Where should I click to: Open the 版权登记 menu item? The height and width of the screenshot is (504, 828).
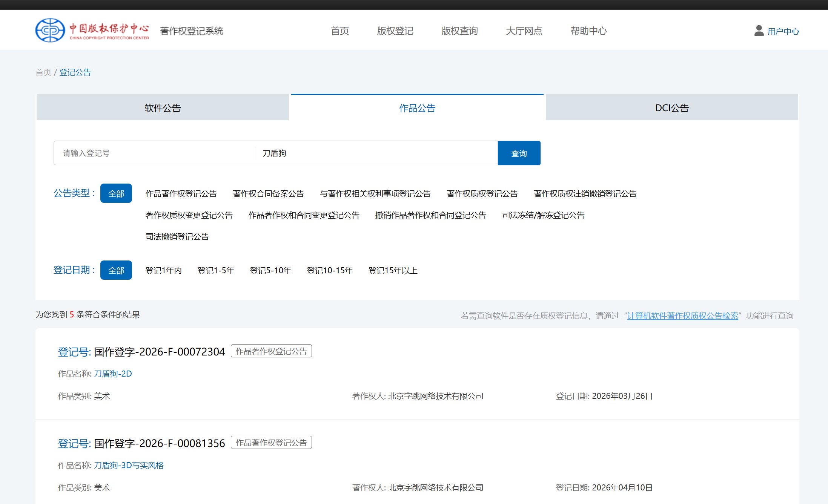coord(395,31)
